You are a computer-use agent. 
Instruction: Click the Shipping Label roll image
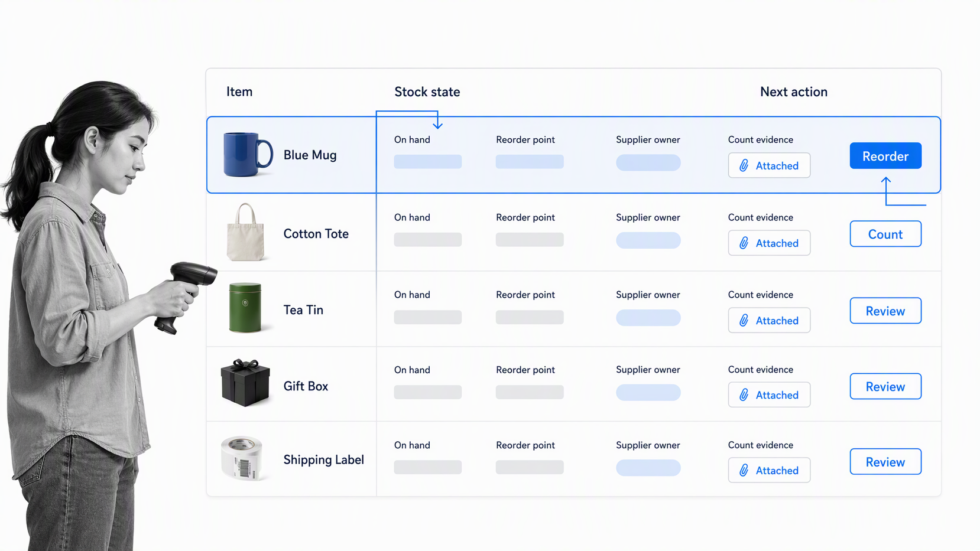coord(241,458)
